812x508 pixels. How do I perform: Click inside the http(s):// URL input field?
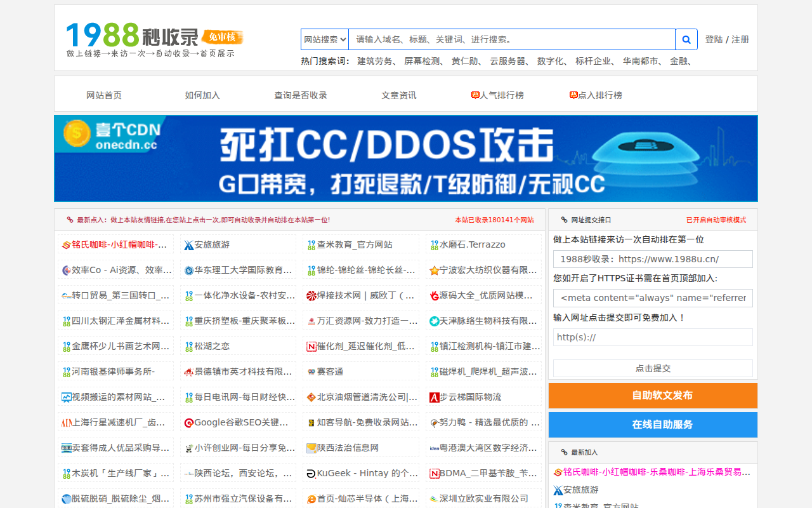tap(652, 337)
